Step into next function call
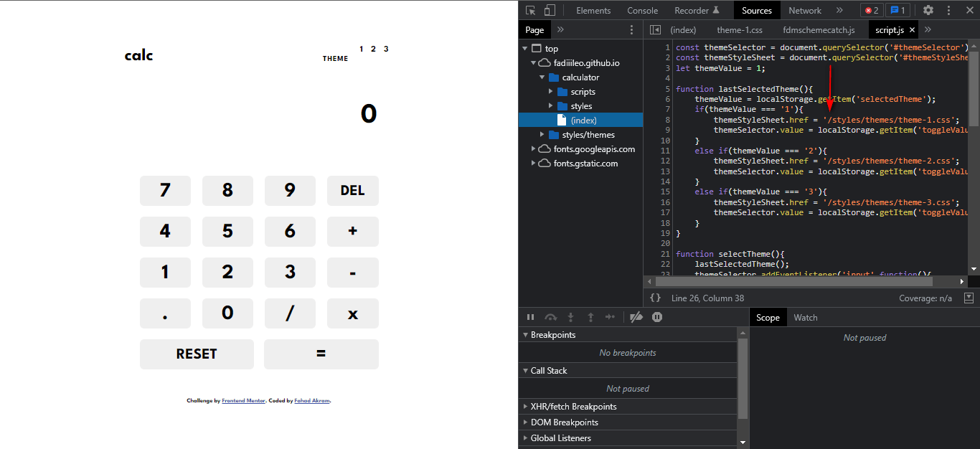Viewport: 980px width, 449px height. [x=571, y=317]
